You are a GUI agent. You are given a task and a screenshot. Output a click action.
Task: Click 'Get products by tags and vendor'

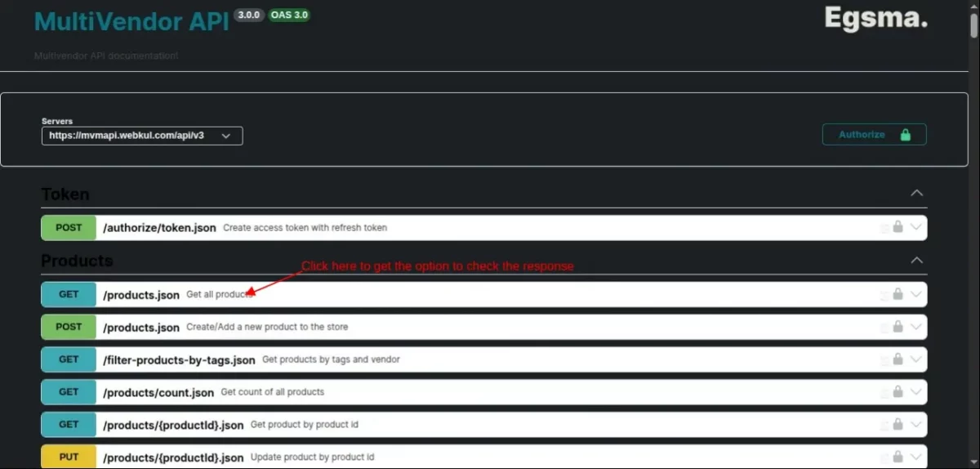pos(331,360)
